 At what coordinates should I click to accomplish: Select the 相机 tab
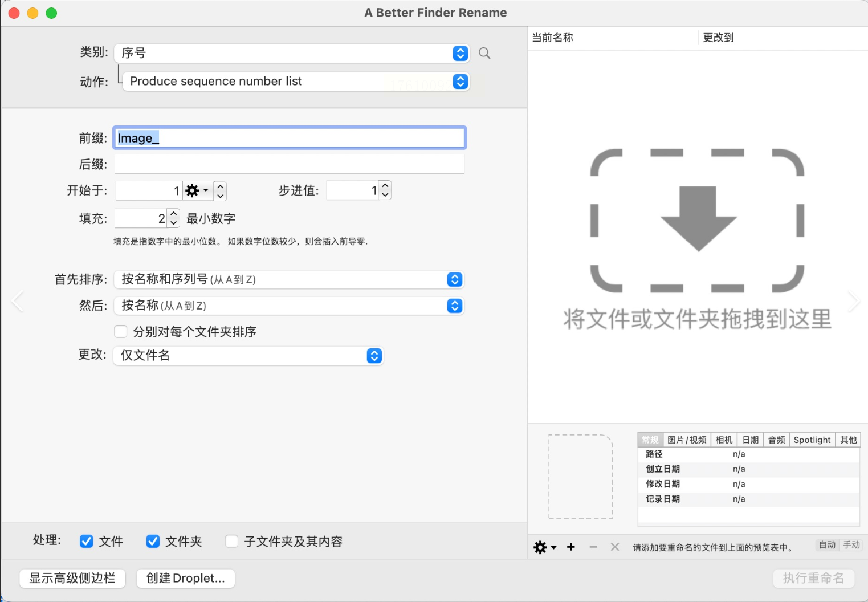pyautogui.click(x=724, y=440)
